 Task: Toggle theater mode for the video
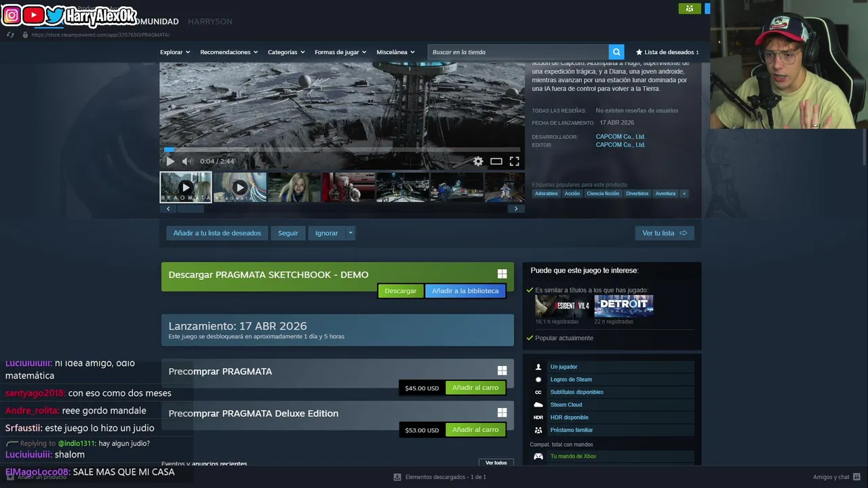(x=496, y=161)
